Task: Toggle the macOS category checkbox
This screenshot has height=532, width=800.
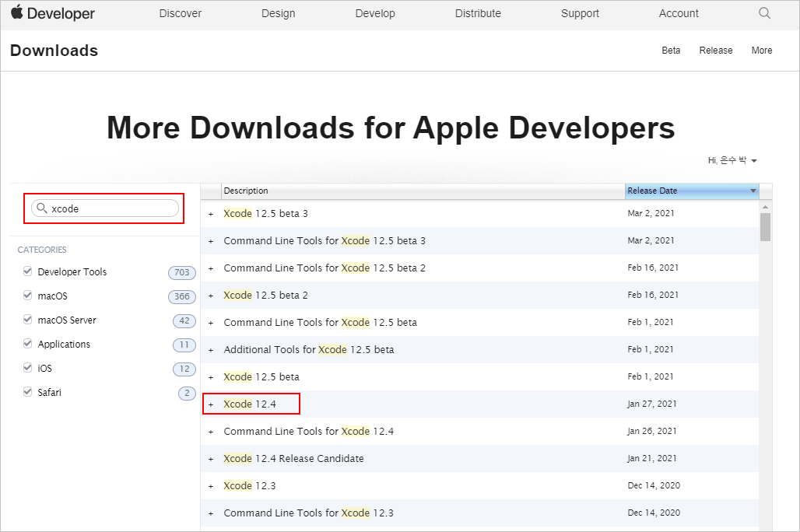Action: [27, 296]
